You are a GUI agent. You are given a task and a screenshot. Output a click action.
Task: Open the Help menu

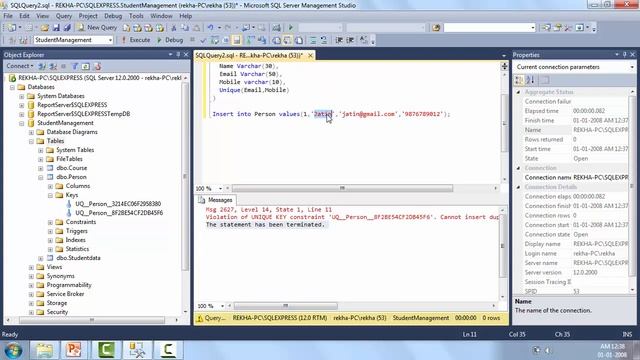point(185,16)
